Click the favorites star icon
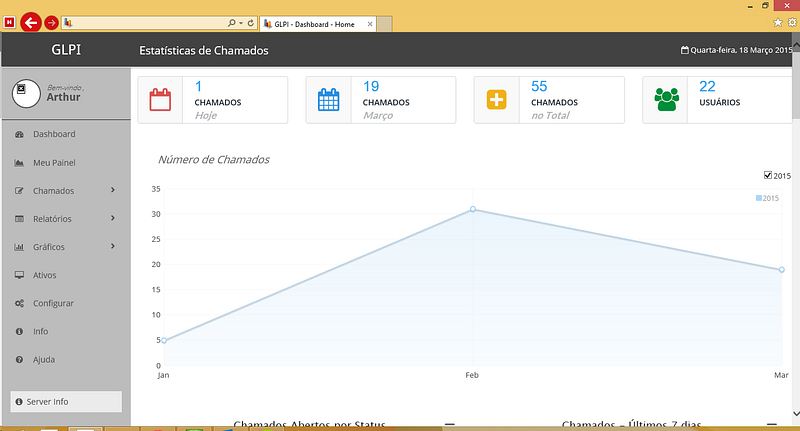800x431 pixels. (778, 22)
